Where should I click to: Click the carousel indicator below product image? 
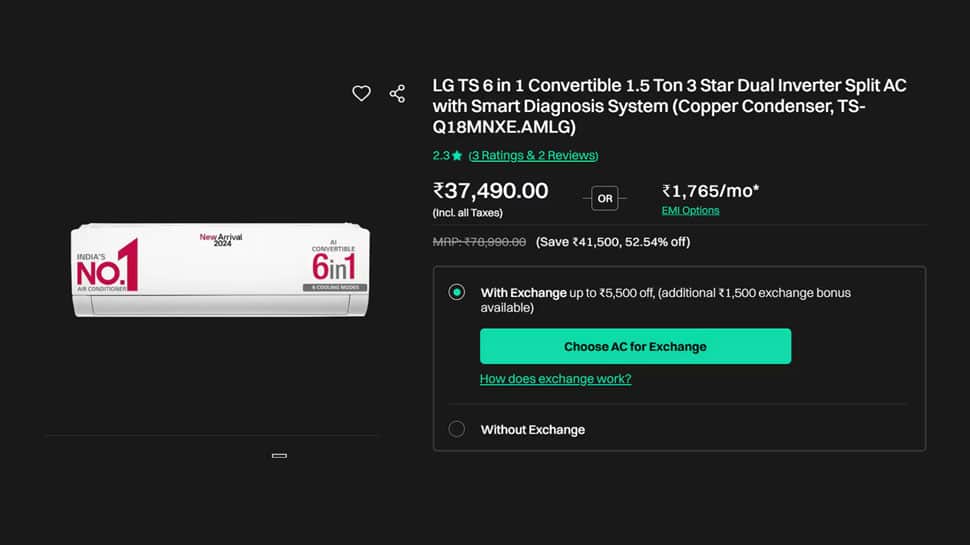point(279,455)
